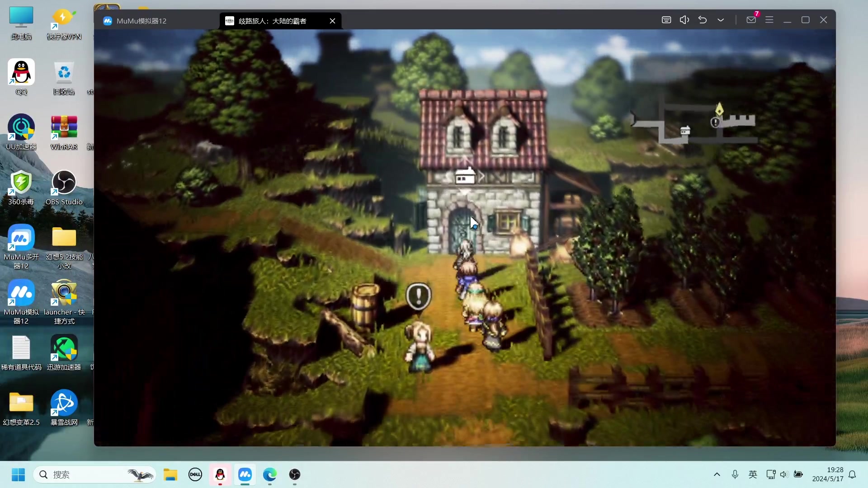Open 回收站 recycle bin icon
The image size is (868, 488).
tap(64, 78)
